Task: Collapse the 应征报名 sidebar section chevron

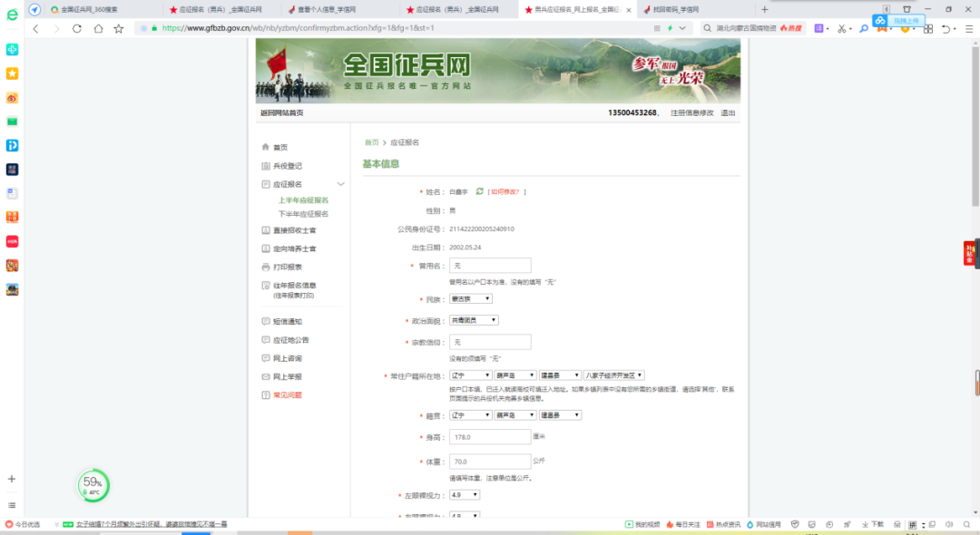Action: click(x=340, y=184)
